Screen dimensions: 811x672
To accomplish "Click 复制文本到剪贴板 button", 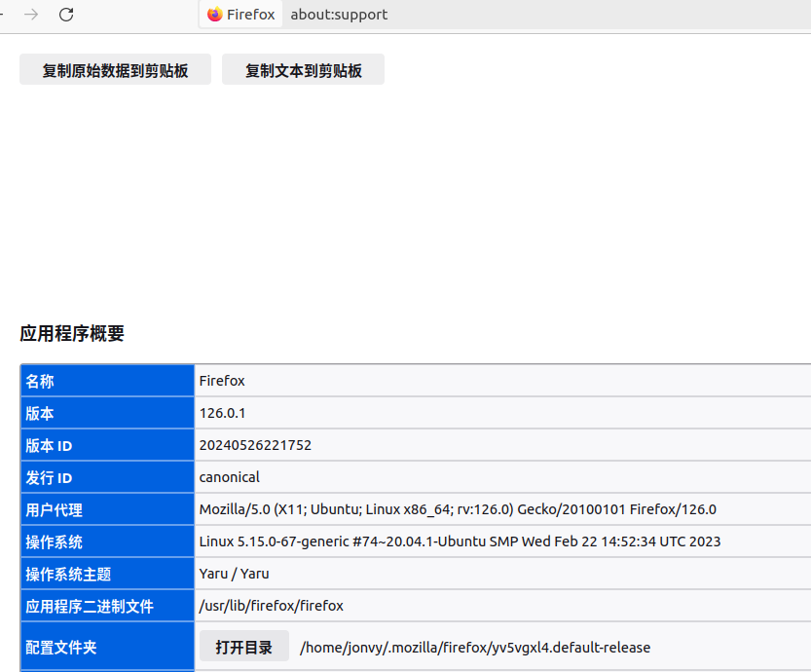I will [x=303, y=69].
